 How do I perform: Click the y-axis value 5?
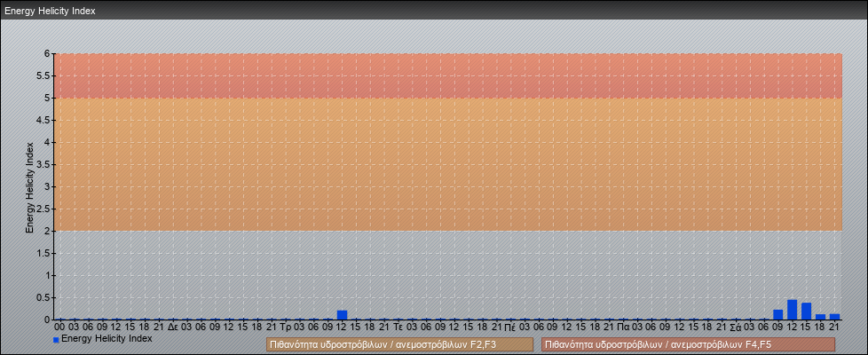(47, 98)
